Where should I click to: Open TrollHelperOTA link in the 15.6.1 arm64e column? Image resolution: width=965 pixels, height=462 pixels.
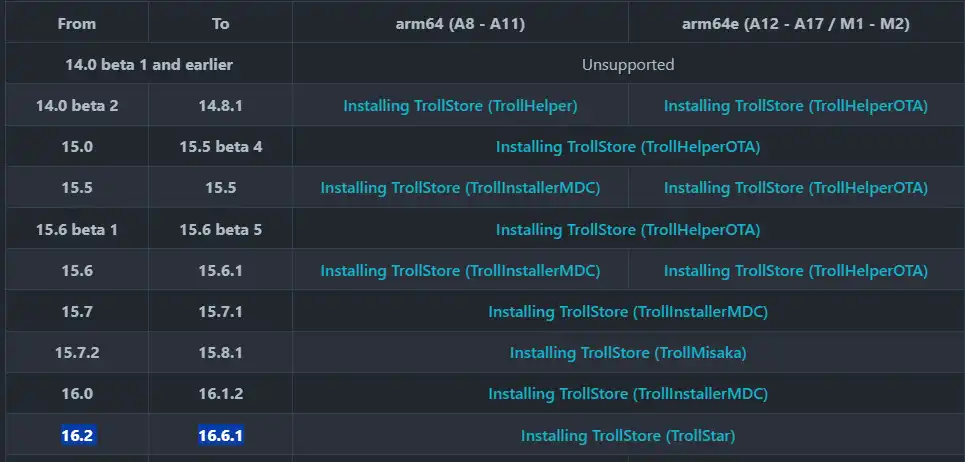[795, 271]
